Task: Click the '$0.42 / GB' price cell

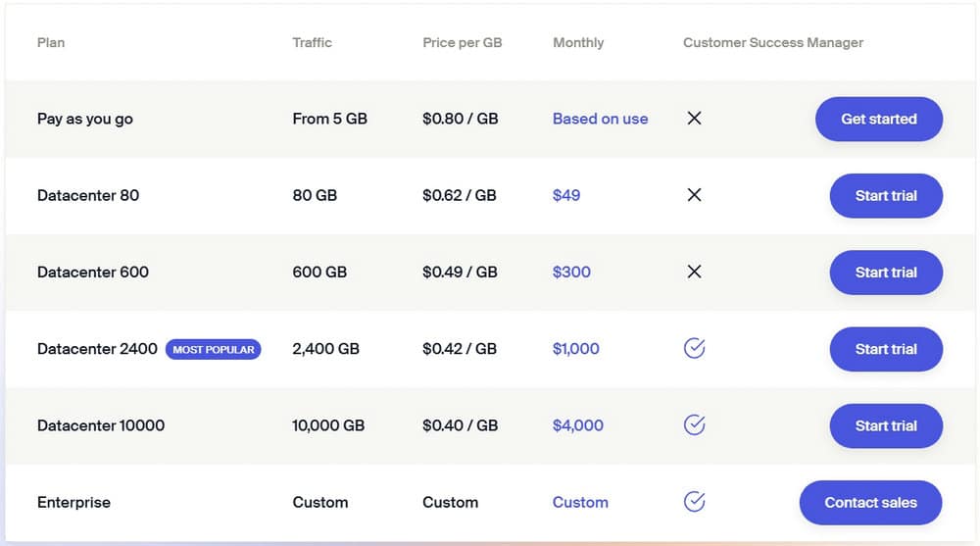Action: point(460,349)
